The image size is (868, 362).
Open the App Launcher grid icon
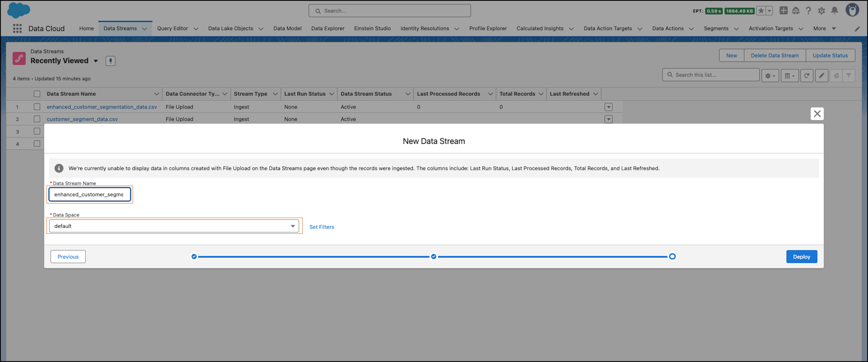17,29
